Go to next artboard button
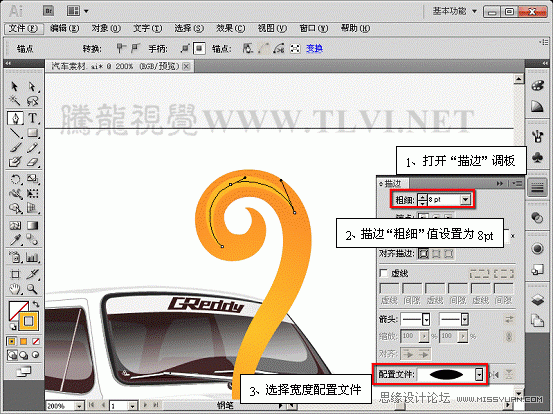553x414 pixels. coord(145,406)
